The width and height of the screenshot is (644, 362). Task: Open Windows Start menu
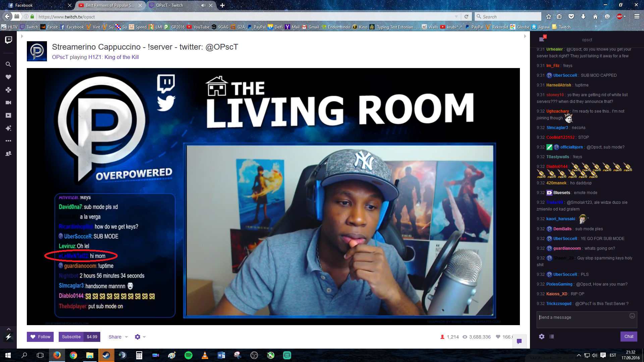click(x=8, y=355)
